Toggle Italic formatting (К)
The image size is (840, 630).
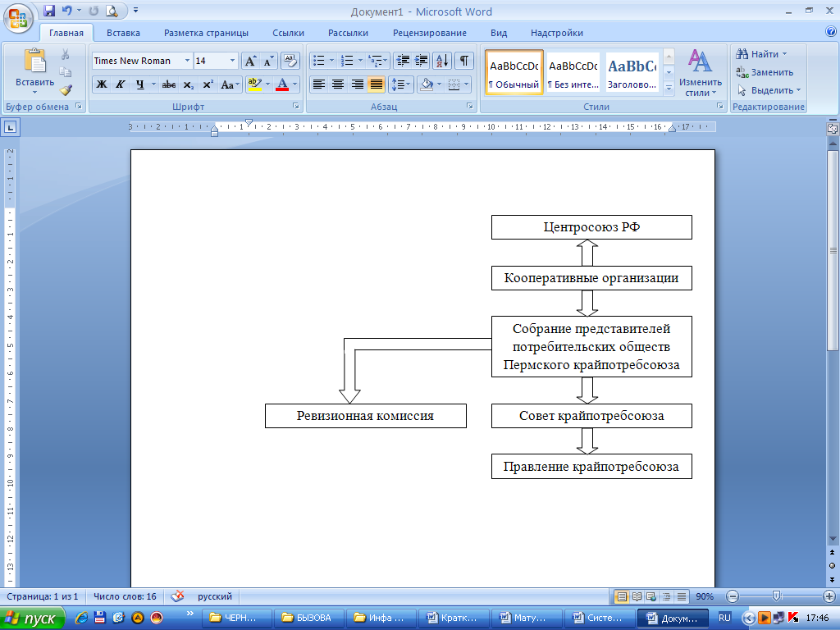click(121, 84)
